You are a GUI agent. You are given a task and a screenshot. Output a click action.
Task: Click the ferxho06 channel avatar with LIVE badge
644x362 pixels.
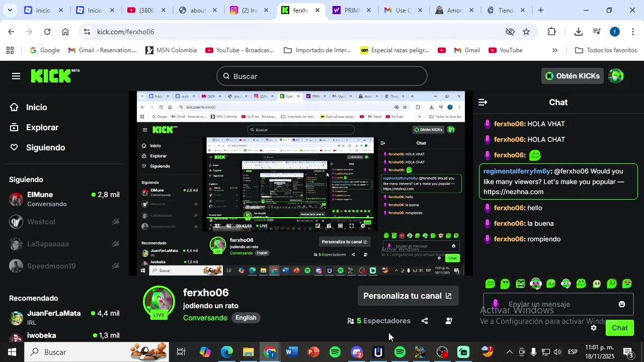pyautogui.click(x=159, y=303)
